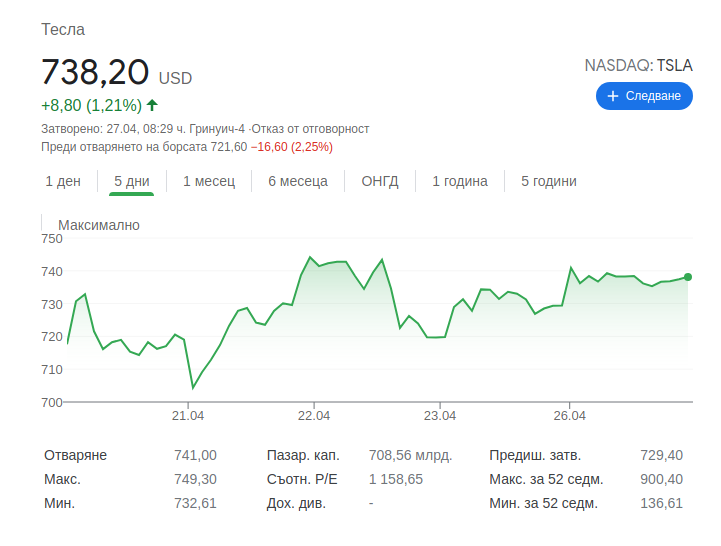Click the 750 y-axis label
The width and height of the screenshot is (721, 546).
[x=52, y=239]
